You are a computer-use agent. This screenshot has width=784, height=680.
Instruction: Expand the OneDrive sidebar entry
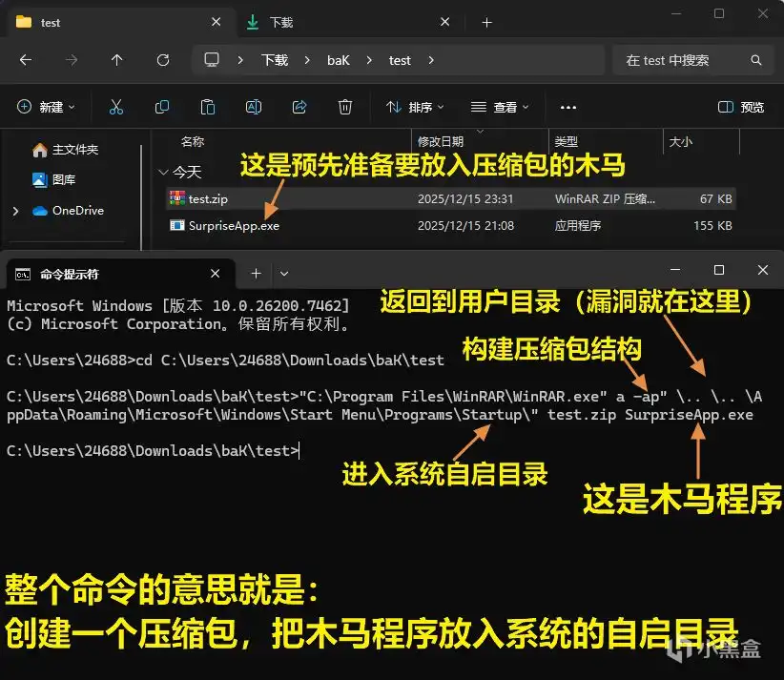click(14, 211)
